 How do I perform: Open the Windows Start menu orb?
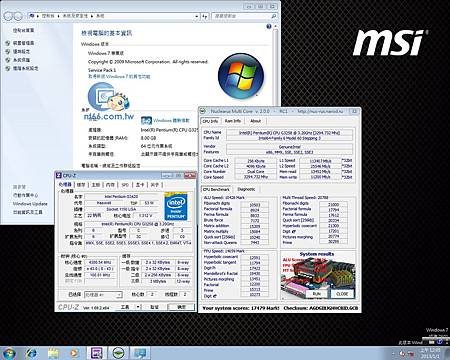8,353
